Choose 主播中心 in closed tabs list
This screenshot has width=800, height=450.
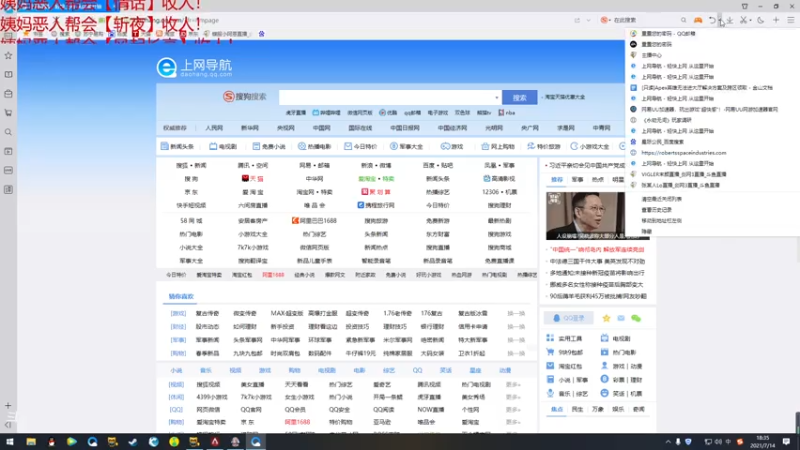pos(652,55)
